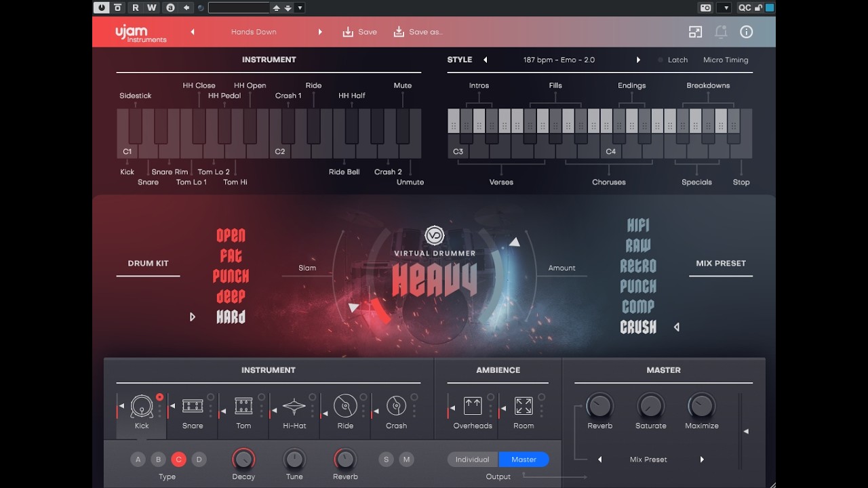Set output to Master
Image resolution: width=868 pixels, height=488 pixels.
tap(524, 460)
